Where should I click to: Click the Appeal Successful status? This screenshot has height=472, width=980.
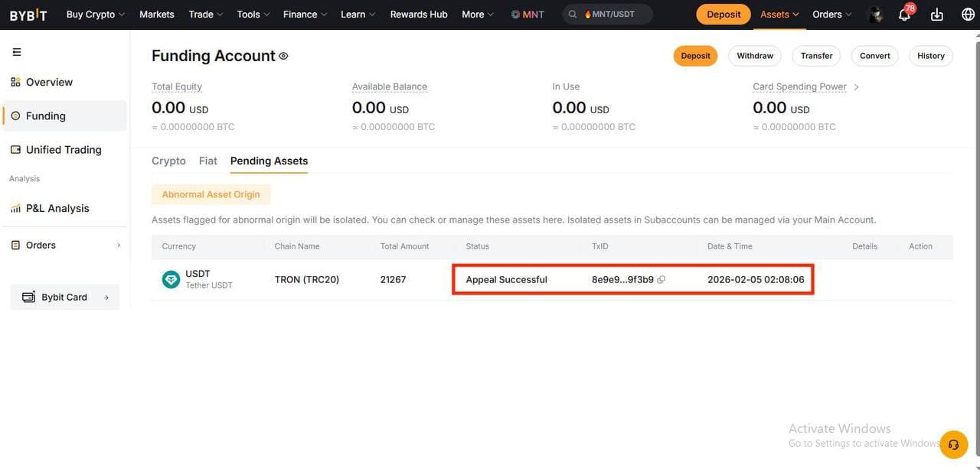(507, 279)
